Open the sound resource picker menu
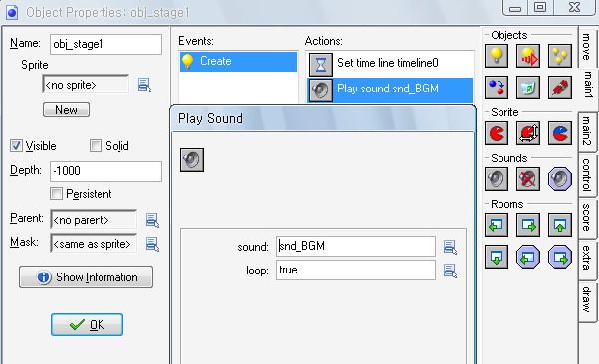 pyautogui.click(x=450, y=247)
